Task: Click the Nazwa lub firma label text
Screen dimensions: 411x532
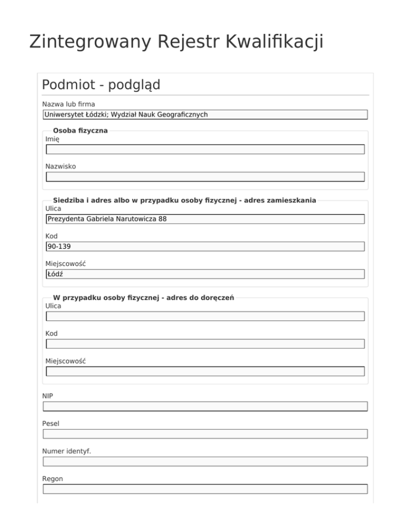Action: 68,104
